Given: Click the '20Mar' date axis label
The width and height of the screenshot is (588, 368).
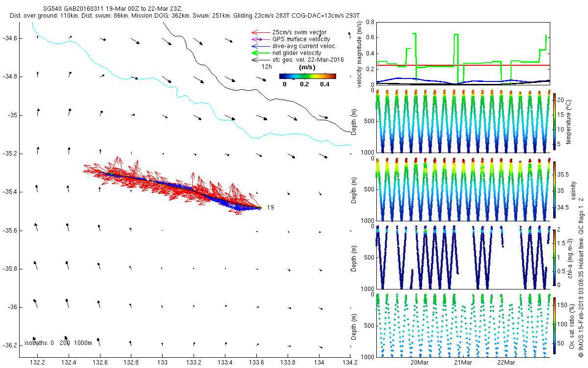Looking at the screenshot, I should pyautogui.click(x=419, y=363).
